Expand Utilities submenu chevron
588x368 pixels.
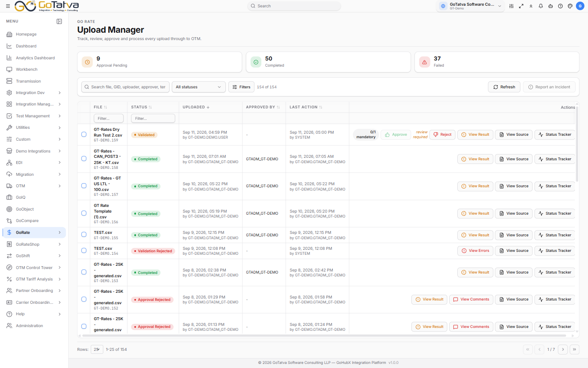tap(60, 128)
